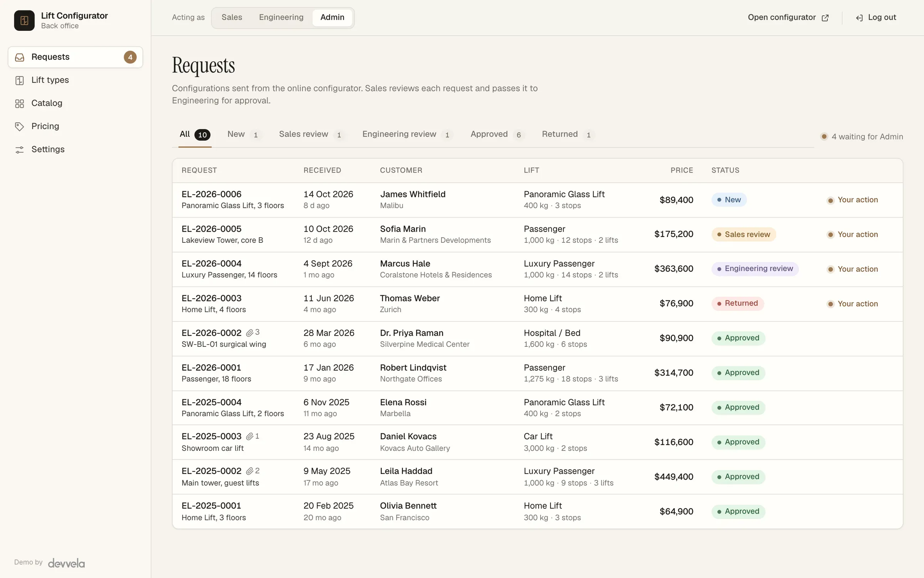Image resolution: width=924 pixels, height=578 pixels.
Task: Click customer Dr. Priya Raman
Action: (x=412, y=333)
